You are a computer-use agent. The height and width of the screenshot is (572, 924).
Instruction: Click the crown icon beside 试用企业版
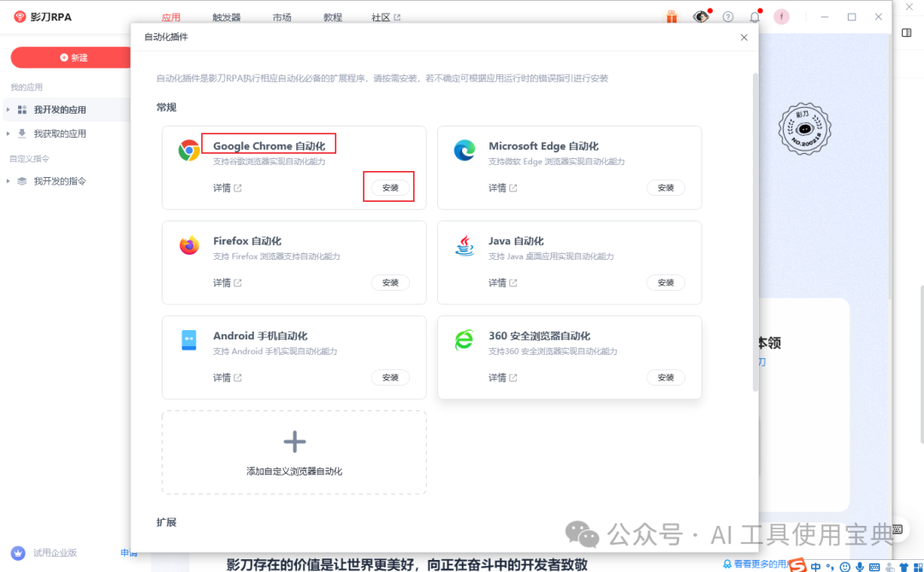coord(19,552)
